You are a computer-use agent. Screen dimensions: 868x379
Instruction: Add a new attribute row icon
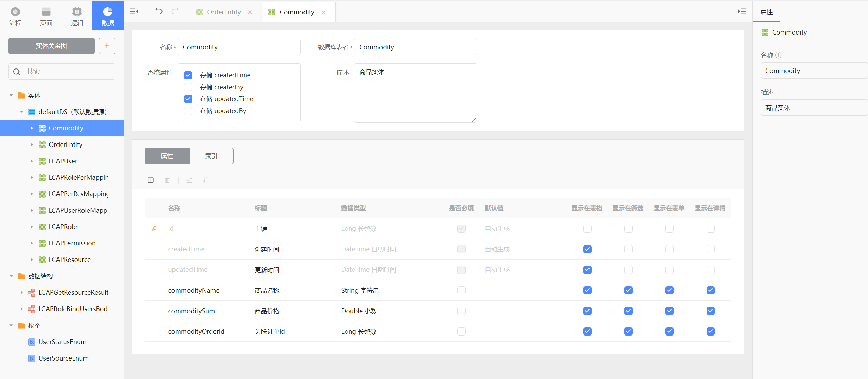pos(151,180)
